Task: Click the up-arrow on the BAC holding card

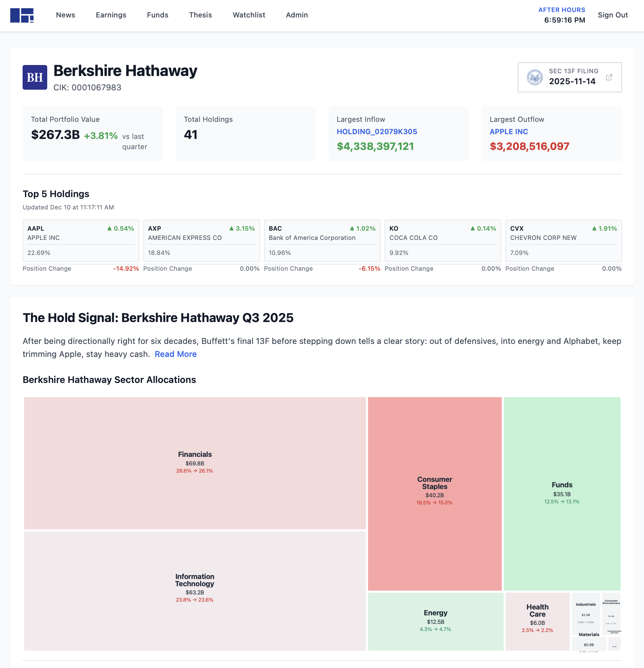Action: tap(352, 228)
